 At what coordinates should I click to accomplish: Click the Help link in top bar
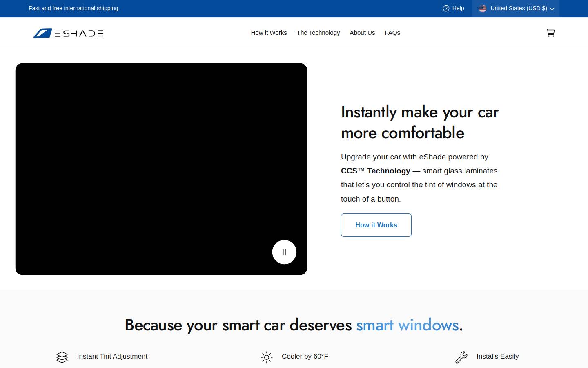coord(453,8)
